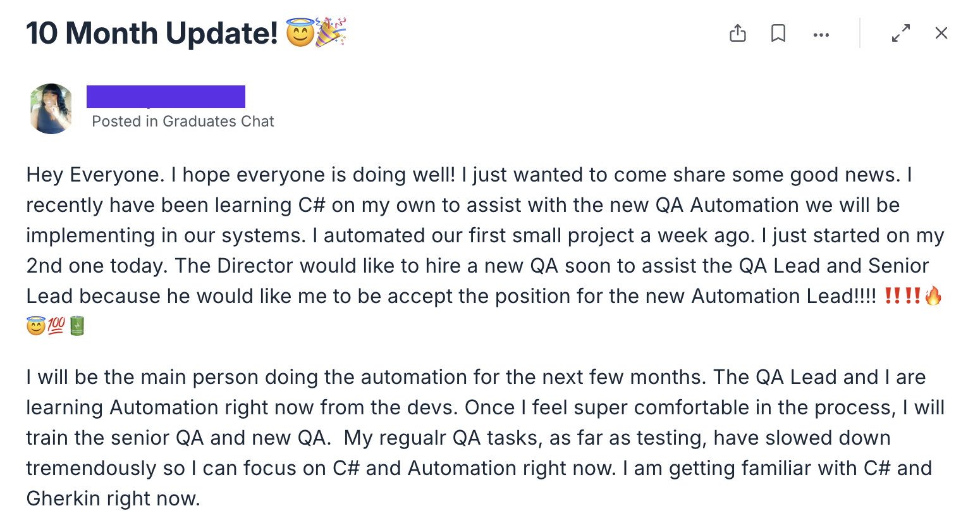
Task: Click the "10 Month Update!" post title
Action: [152, 34]
